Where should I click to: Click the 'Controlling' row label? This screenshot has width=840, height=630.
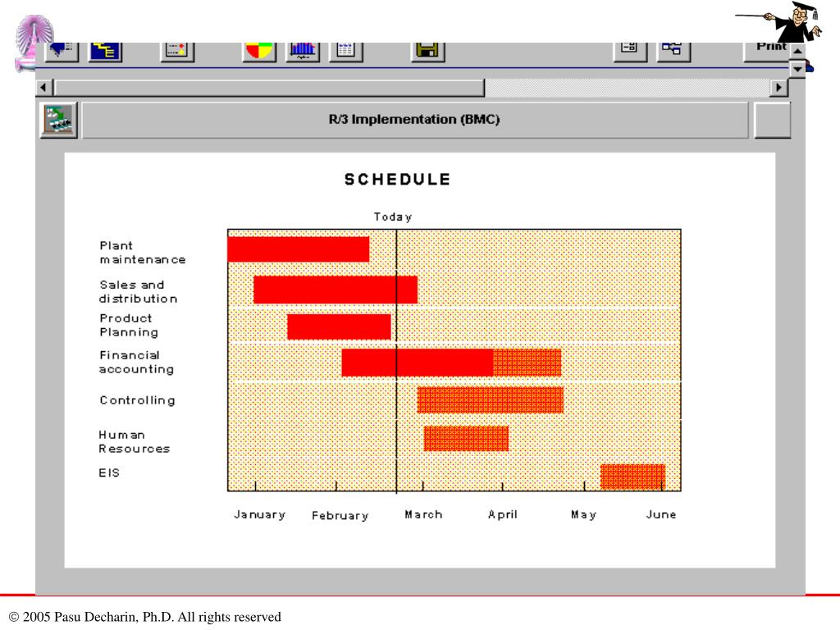[x=137, y=400]
